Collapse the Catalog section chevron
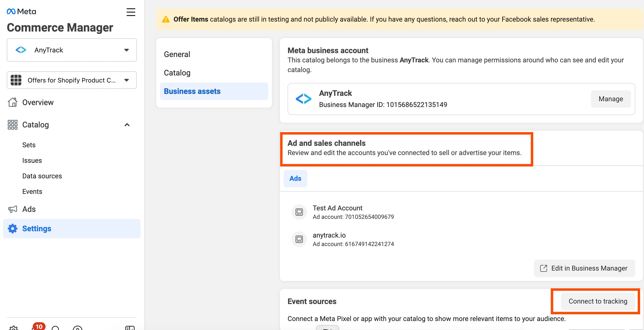Screen dimensions: 644x330 coord(127,124)
